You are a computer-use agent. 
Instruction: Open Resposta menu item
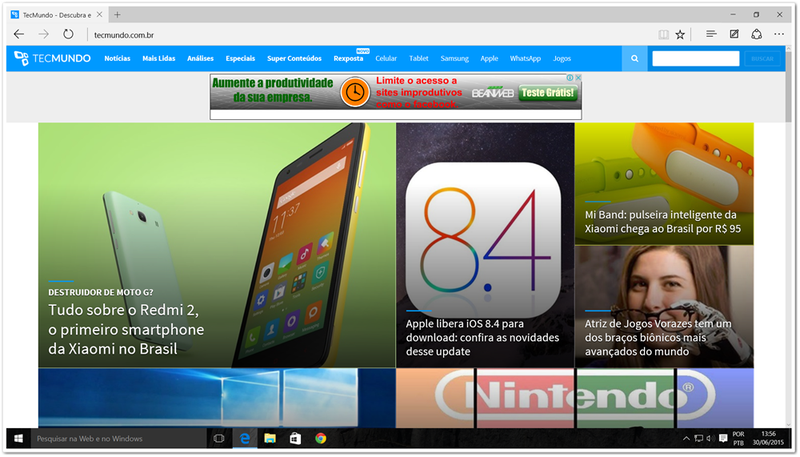tap(348, 59)
